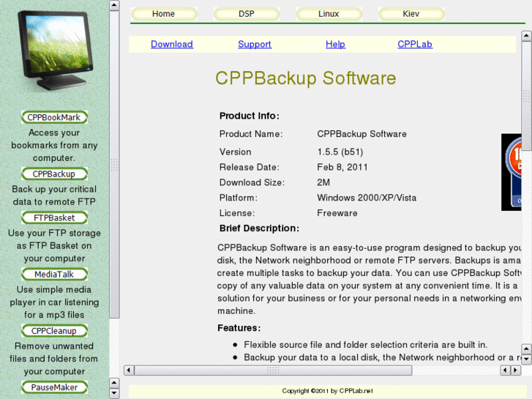This screenshot has width=532, height=399.
Task: Click the CPPBackup Software page heading
Action: 306,78
